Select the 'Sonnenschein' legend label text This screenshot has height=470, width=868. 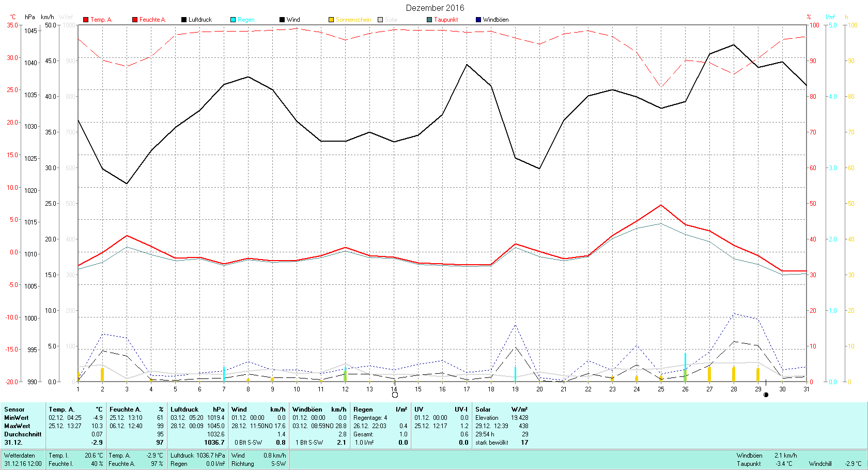point(353,20)
